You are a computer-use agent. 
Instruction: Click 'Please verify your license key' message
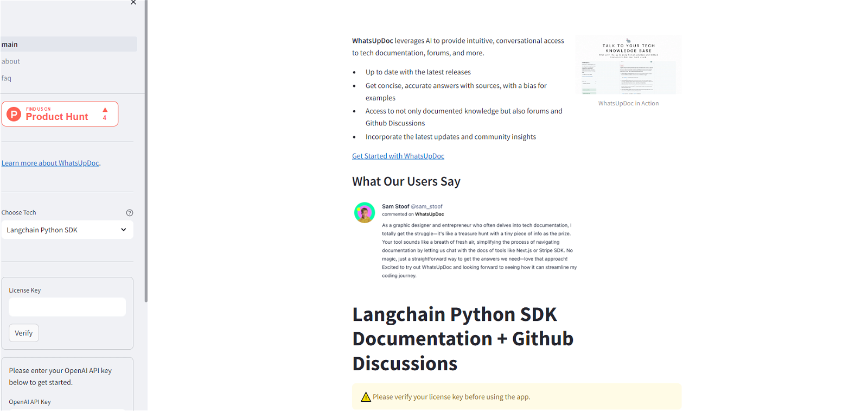pos(451,397)
